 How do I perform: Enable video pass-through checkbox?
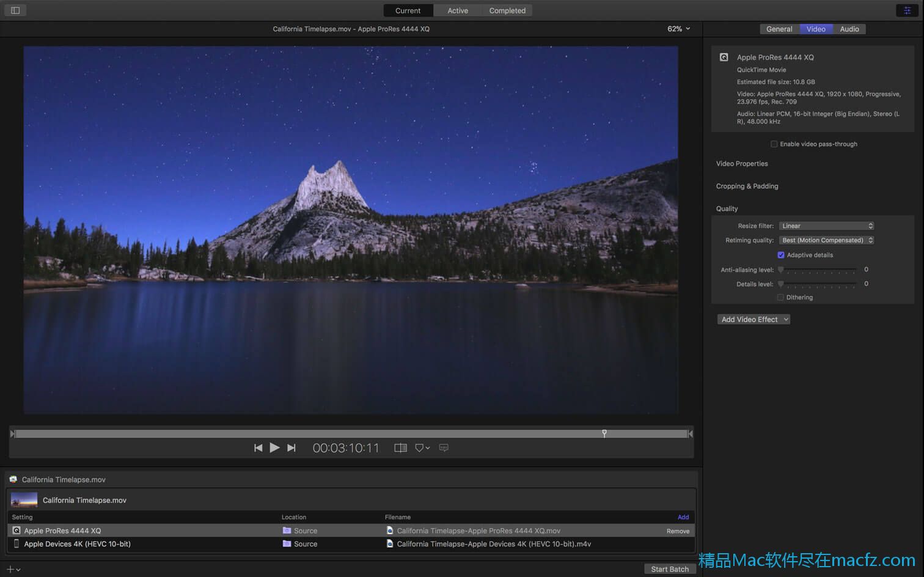pos(774,144)
